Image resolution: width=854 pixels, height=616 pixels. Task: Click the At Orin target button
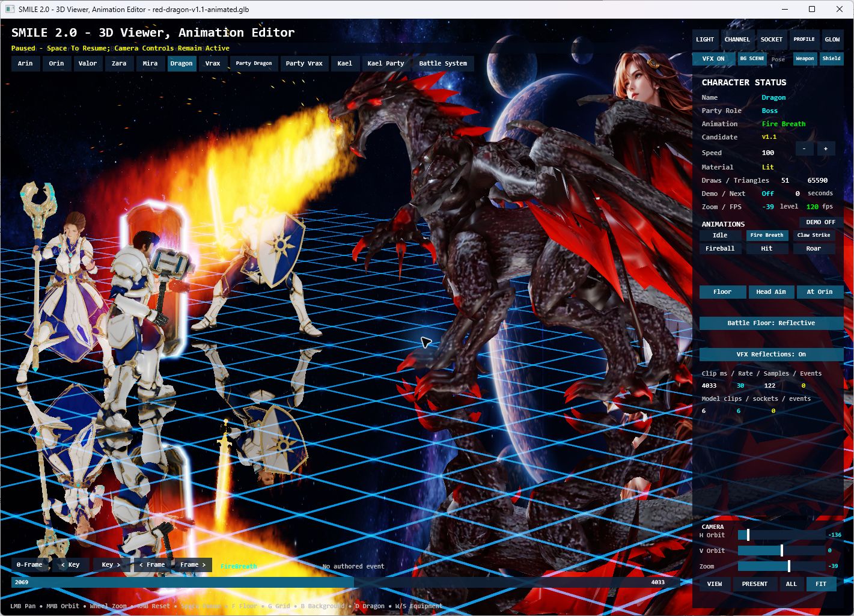(x=820, y=291)
